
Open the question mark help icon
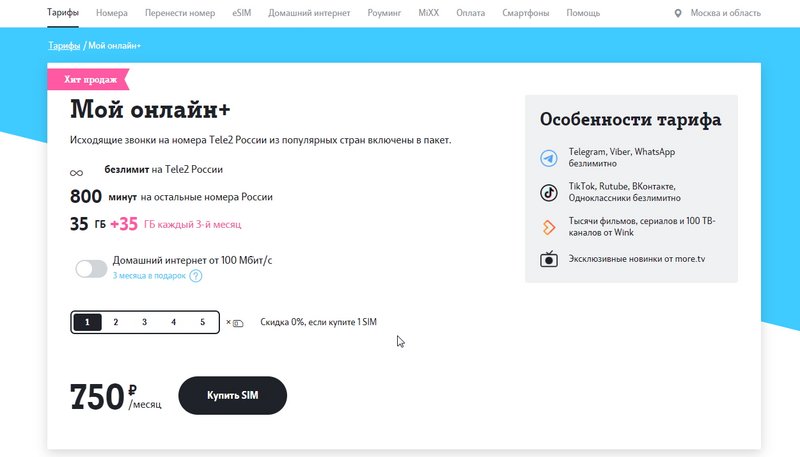[196, 276]
